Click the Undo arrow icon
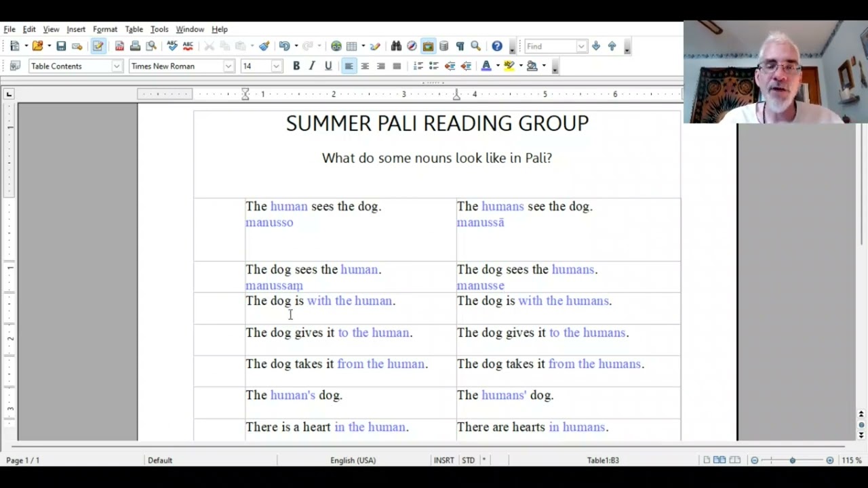Viewport: 868px width, 488px height. [284, 46]
